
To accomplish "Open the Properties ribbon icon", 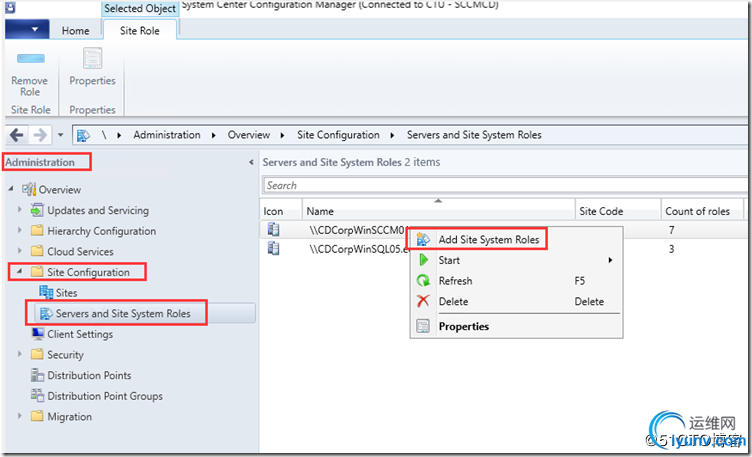I will tap(93, 59).
